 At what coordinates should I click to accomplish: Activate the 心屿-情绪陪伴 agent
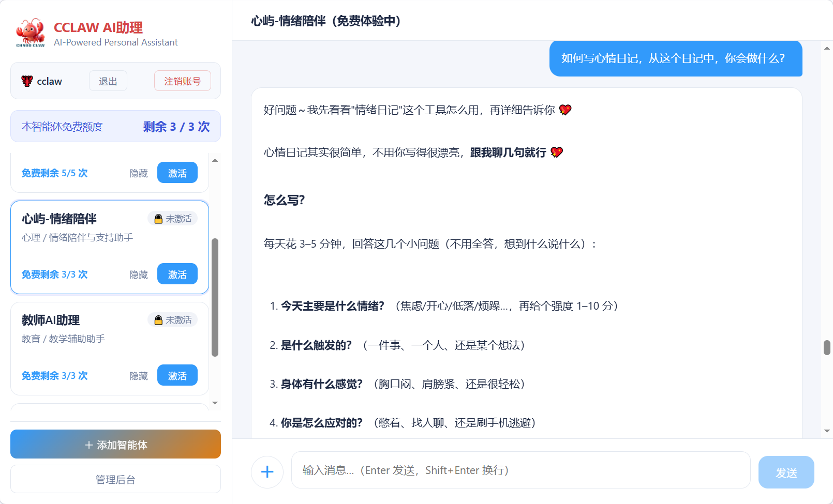(177, 274)
